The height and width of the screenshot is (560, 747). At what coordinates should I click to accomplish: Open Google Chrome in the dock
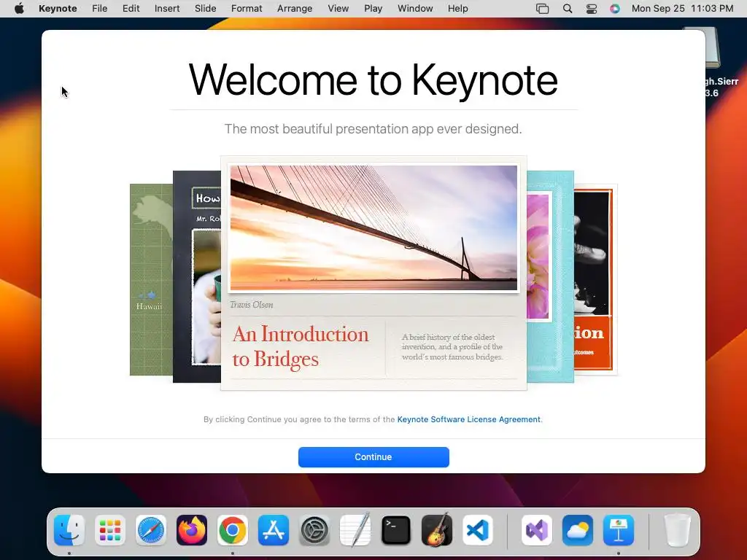click(x=233, y=530)
